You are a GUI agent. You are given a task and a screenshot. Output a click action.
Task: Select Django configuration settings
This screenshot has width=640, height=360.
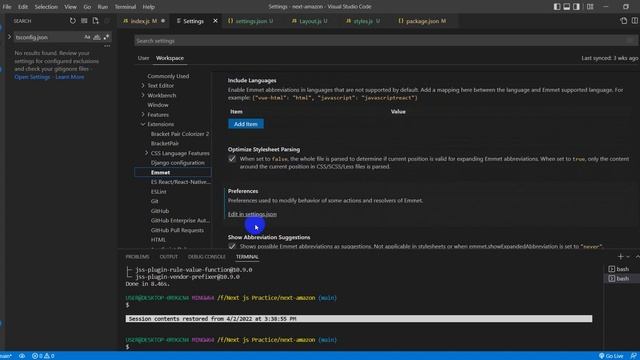click(178, 162)
